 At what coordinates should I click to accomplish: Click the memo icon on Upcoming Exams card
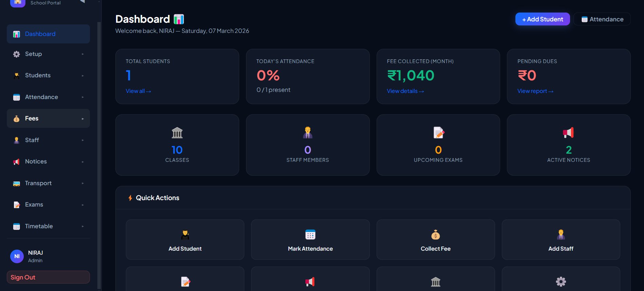(438, 133)
